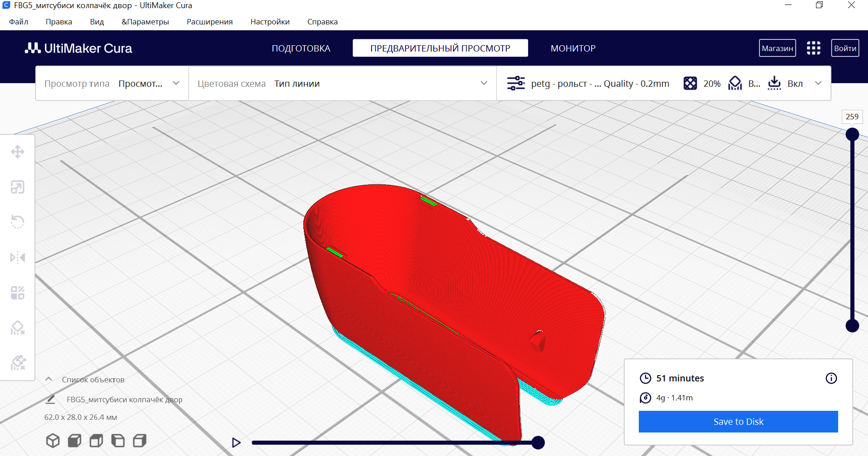Expand the print settings panel chevron

(818, 83)
